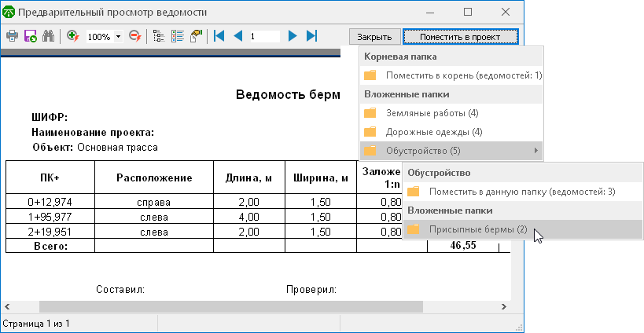Click the application icon in title bar
This screenshot has width=644, height=333.
8,13
